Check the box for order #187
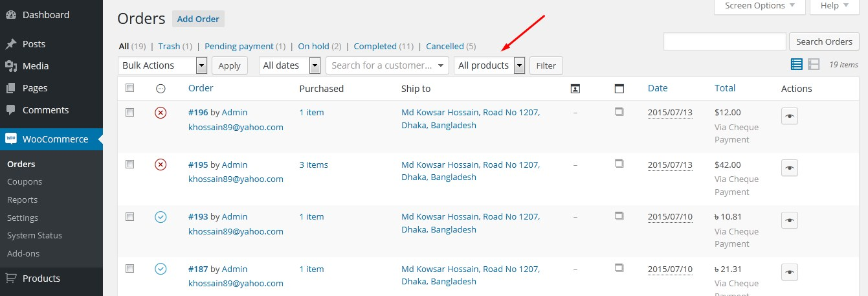 [x=129, y=268]
